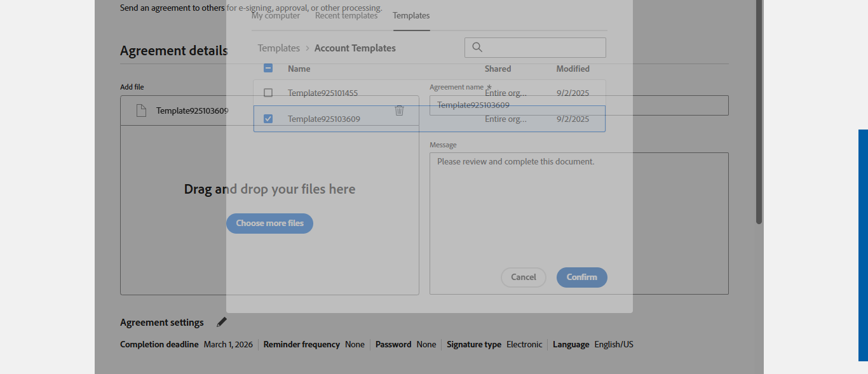This screenshot has width=868, height=374.
Task: Go to Templates breadcrumb link
Action: [x=278, y=48]
